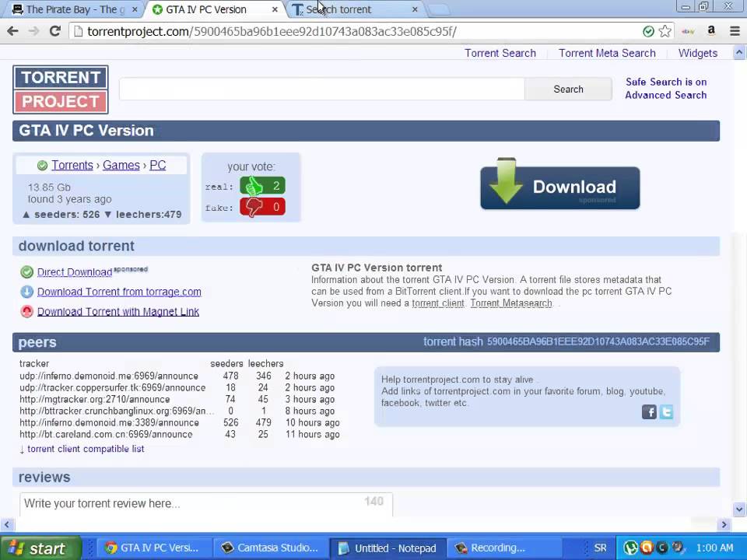Open Recording taskbar item
747x560 pixels.
coord(505,548)
